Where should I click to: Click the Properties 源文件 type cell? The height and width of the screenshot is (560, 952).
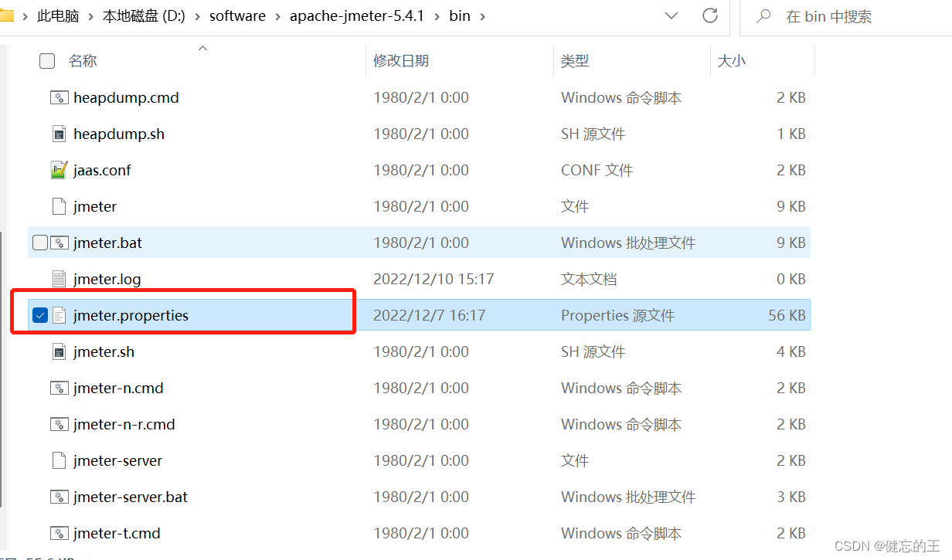(617, 315)
